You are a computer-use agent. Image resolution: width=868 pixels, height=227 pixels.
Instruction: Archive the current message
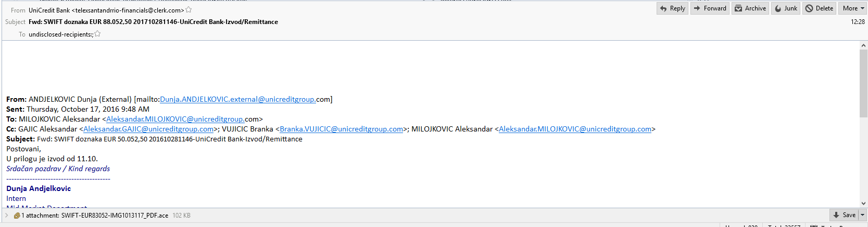click(750, 8)
